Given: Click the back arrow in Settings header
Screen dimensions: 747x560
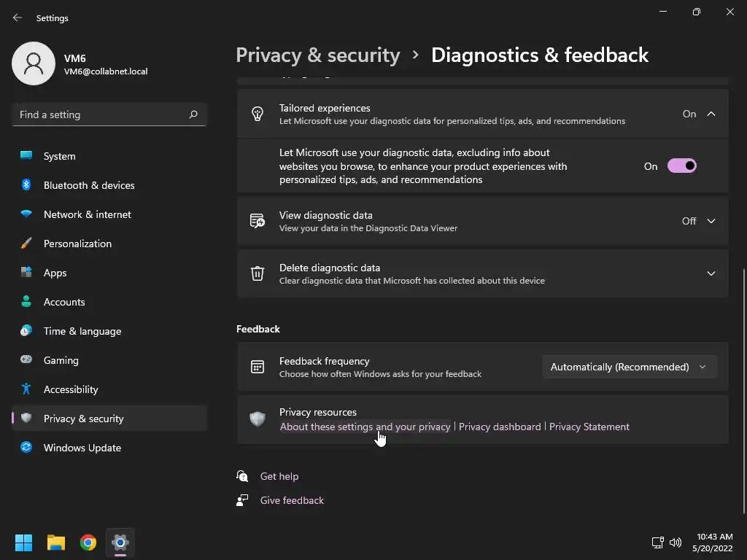Looking at the screenshot, I should [18, 17].
